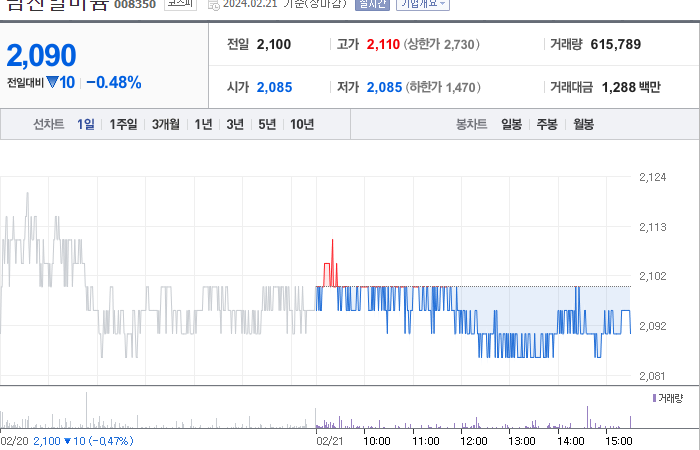
Task: Click the 상한가 2,730 text
Action: tap(442, 44)
